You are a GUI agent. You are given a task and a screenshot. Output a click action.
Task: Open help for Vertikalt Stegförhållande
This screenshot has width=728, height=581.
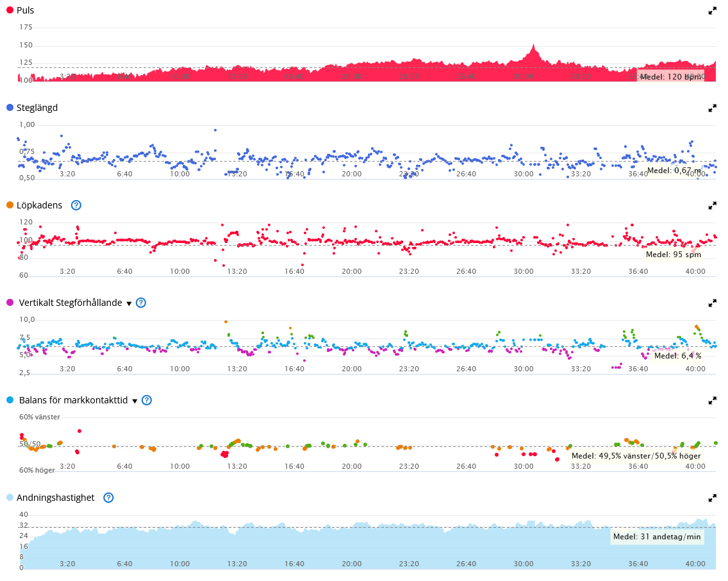coord(141,303)
